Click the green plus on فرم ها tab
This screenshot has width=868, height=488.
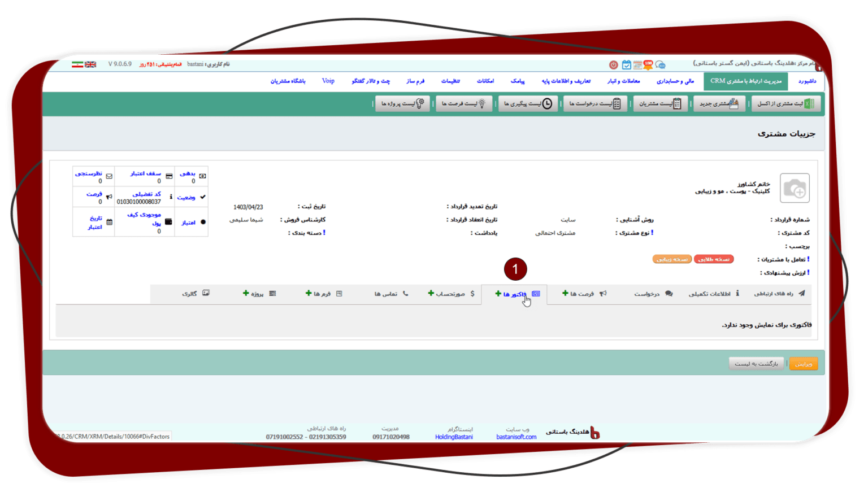(309, 293)
